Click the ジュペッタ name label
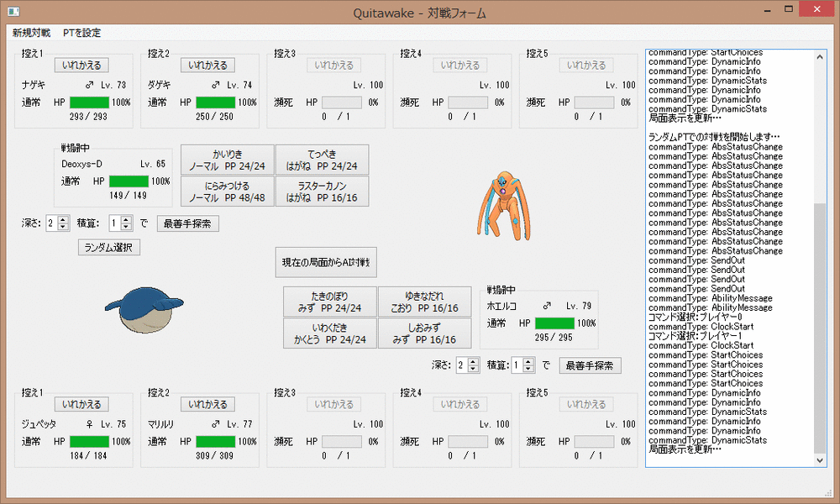840x504 pixels. point(39,424)
